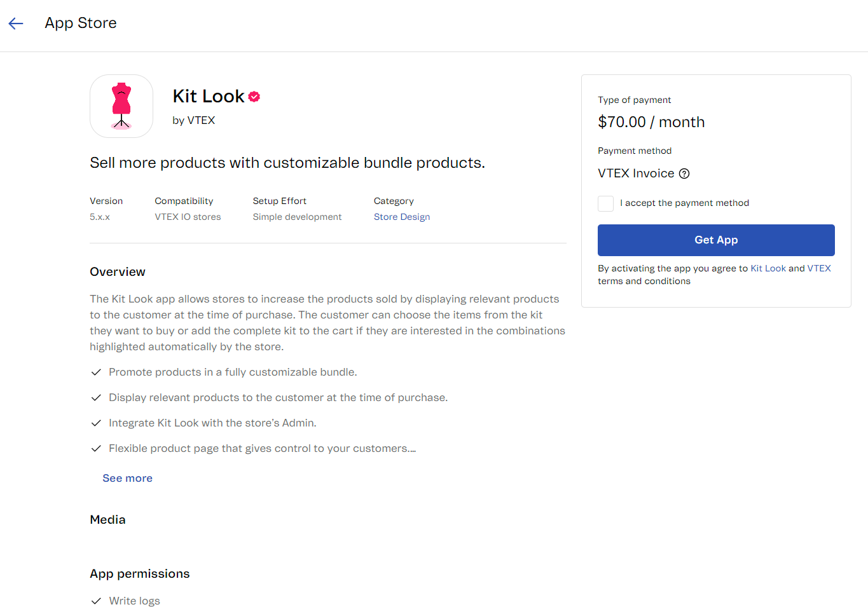Image resolution: width=868 pixels, height=614 pixels.
Task: Click the App permissions heading
Action: pyautogui.click(x=140, y=574)
